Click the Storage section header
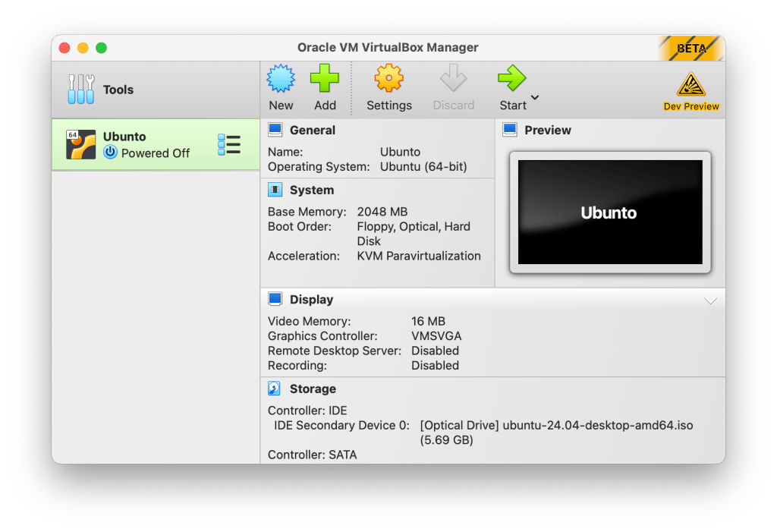Screen dimensions: 777x532 312,389
